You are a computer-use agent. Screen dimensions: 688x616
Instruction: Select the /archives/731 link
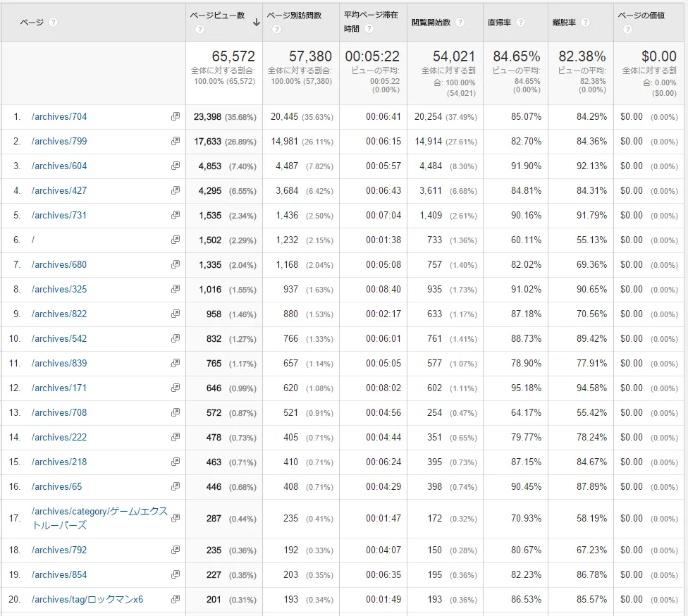pos(59,216)
